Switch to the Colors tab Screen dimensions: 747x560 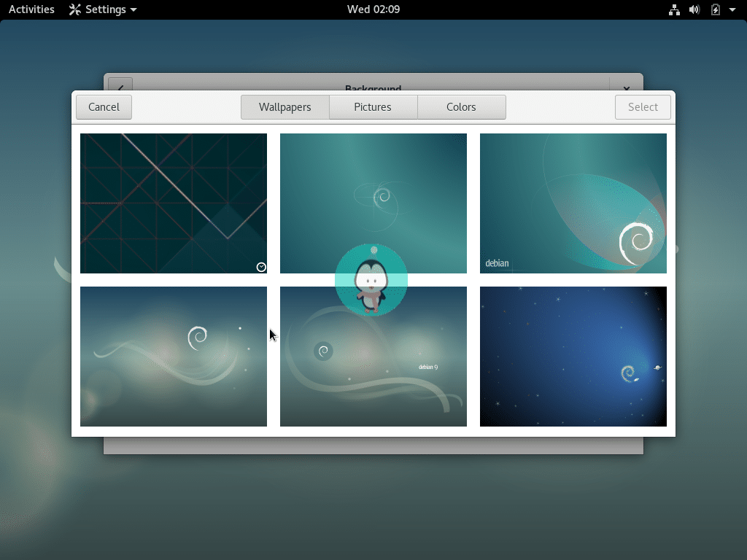pyautogui.click(x=461, y=106)
